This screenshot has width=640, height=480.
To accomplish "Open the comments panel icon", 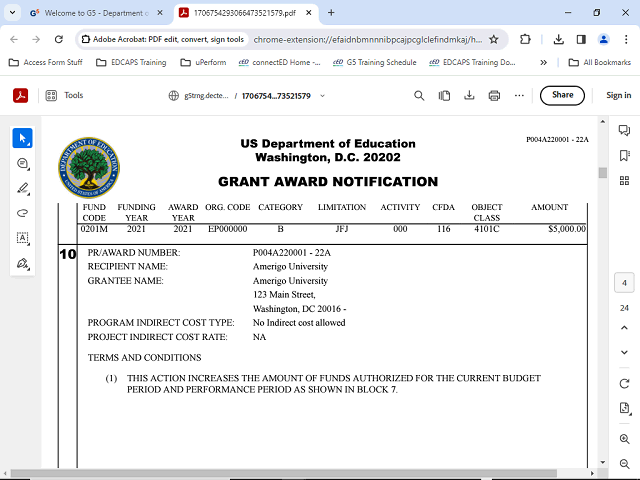I will click(624, 131).
